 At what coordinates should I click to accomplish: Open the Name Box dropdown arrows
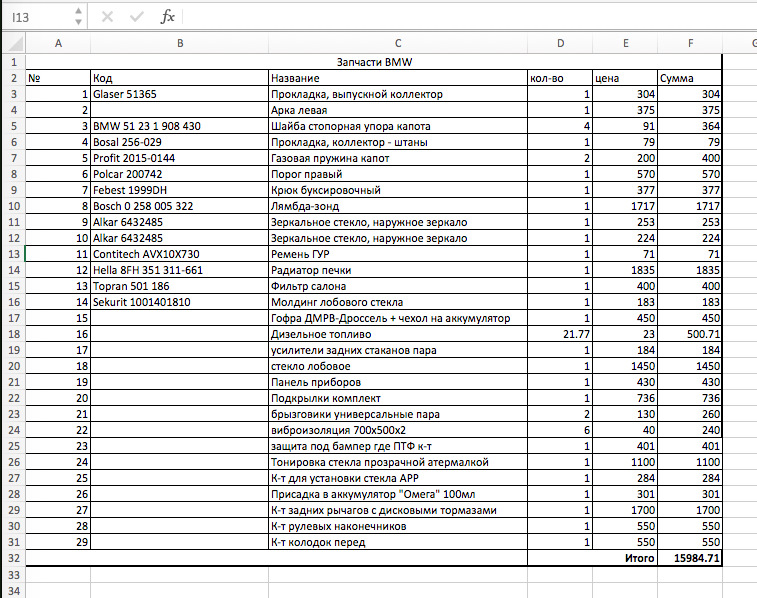tap(78, 17)
